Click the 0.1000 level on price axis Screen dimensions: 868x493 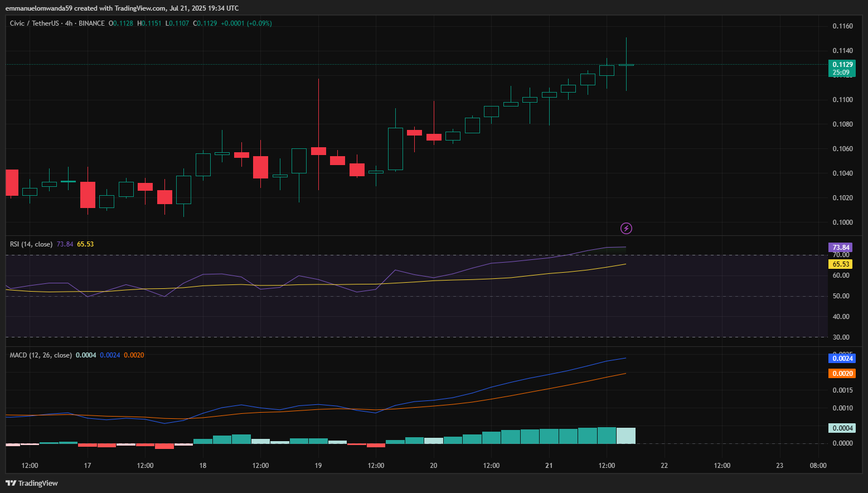842,223
